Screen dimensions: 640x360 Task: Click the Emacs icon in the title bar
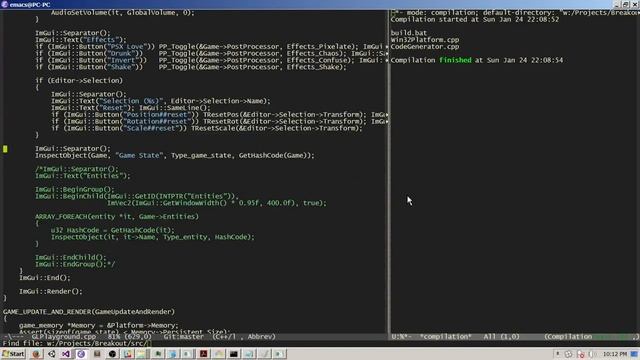tap(4, 4)
